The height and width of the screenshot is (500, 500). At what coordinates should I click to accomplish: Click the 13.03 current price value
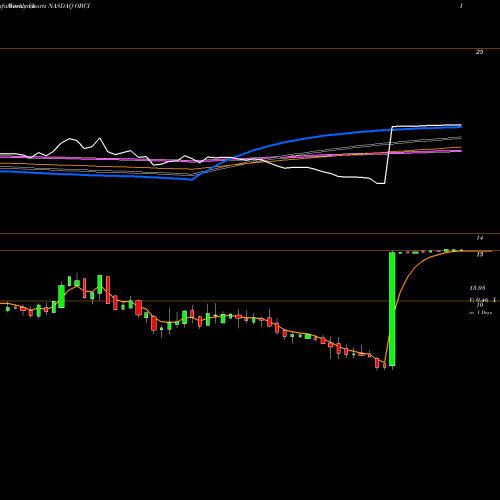(477, 288)
